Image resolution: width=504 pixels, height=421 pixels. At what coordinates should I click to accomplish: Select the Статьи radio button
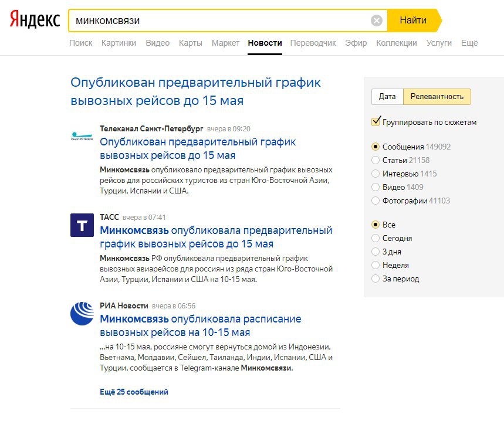point(376,160)
